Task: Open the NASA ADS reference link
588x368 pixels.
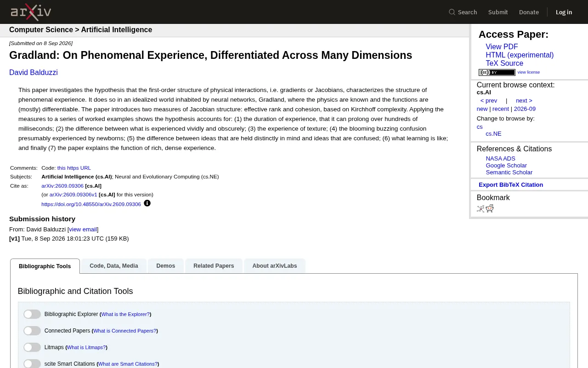Action: point(501,159)
